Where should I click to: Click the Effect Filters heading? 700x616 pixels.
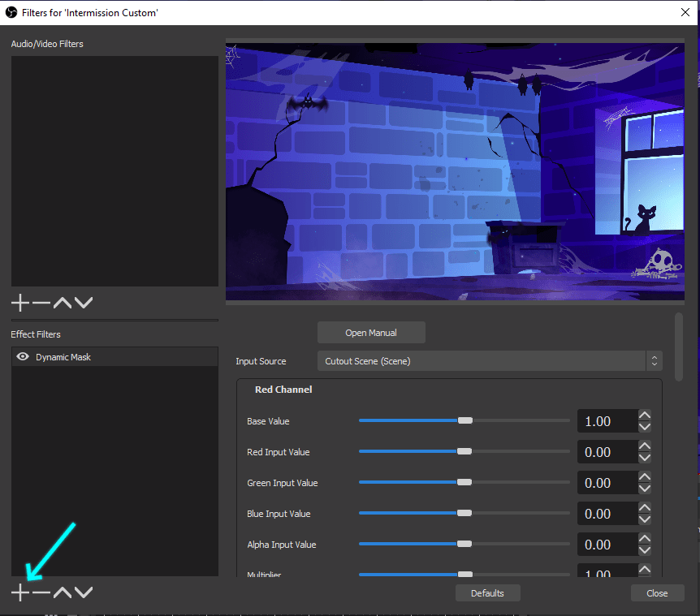[36, 334]
